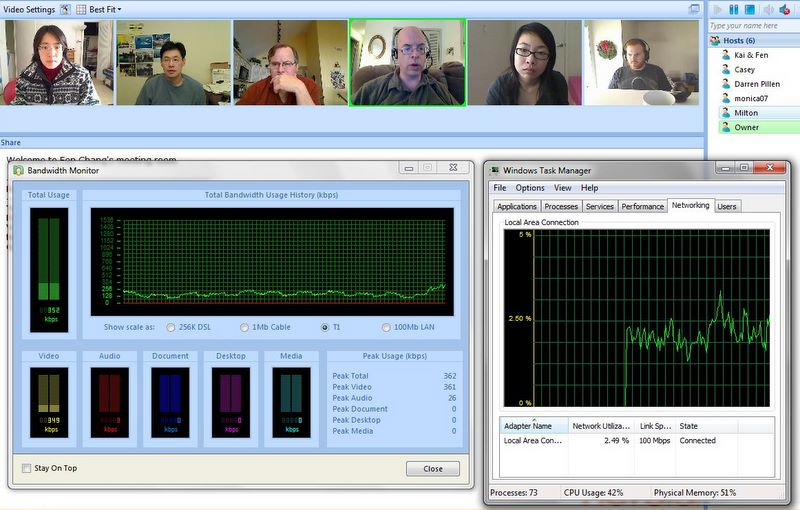Sort by Adapter Name column header
The image size is (800, 510).
[534, 426]
